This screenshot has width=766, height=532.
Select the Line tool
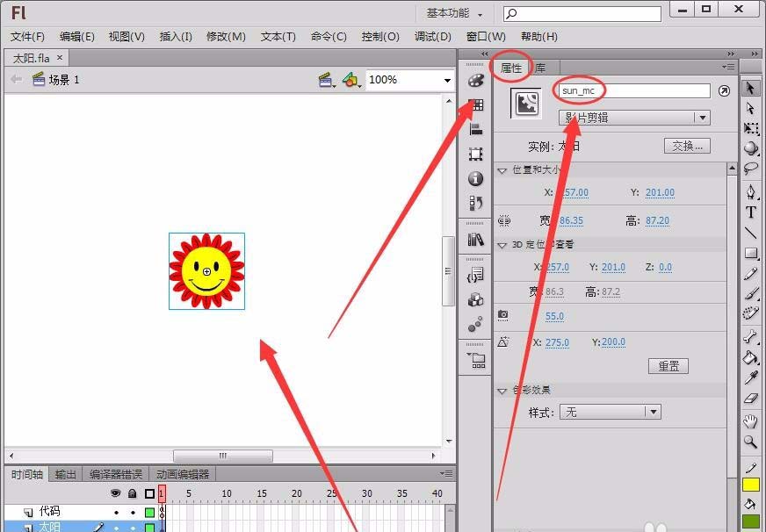point(750,233)
